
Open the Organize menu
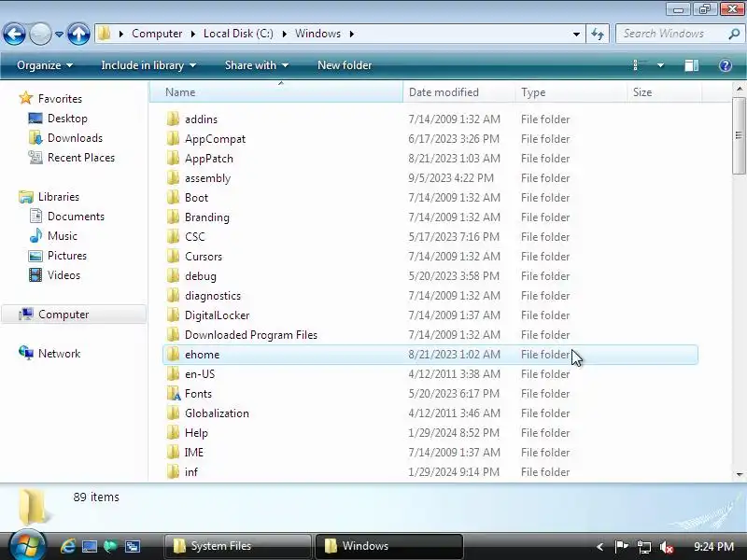coord(44,65)
